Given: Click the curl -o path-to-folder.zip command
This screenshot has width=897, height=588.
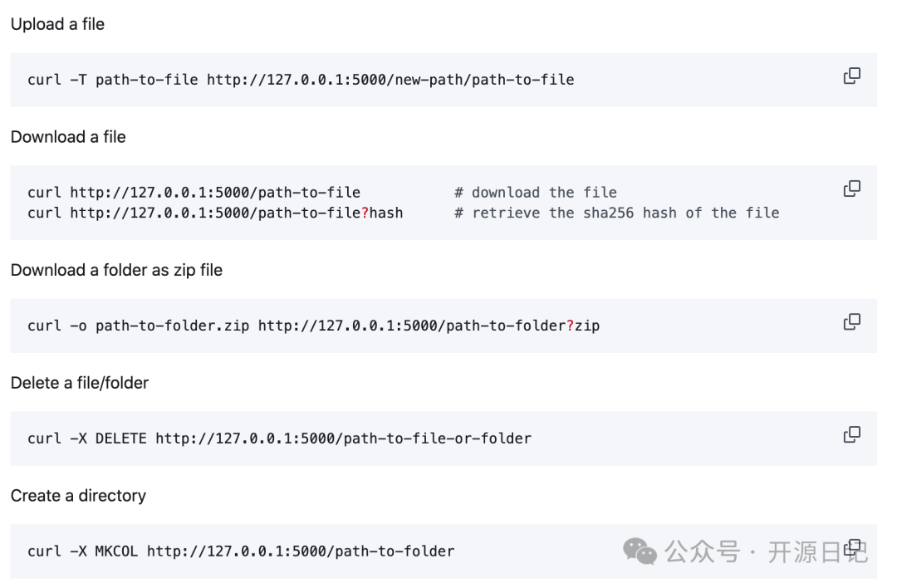Looking at the screenshot, I should [313, 326].
